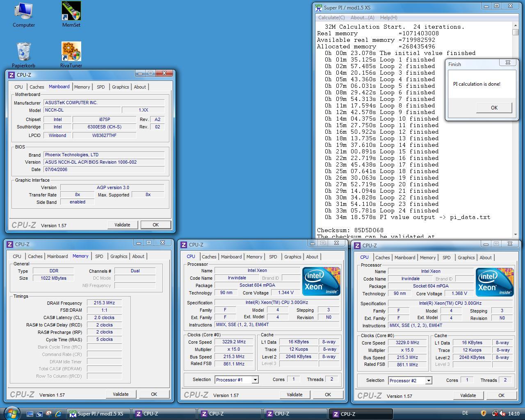Click the Size field showing 1022 MBytes
The height and width of the screenshot is (420, 525).
point(53,278)
